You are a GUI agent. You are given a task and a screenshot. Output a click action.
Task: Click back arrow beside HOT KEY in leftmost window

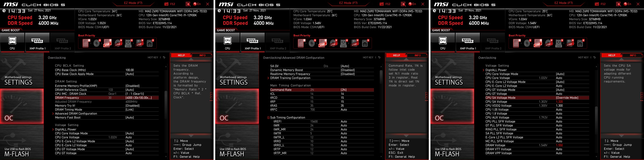click(164, 57)
